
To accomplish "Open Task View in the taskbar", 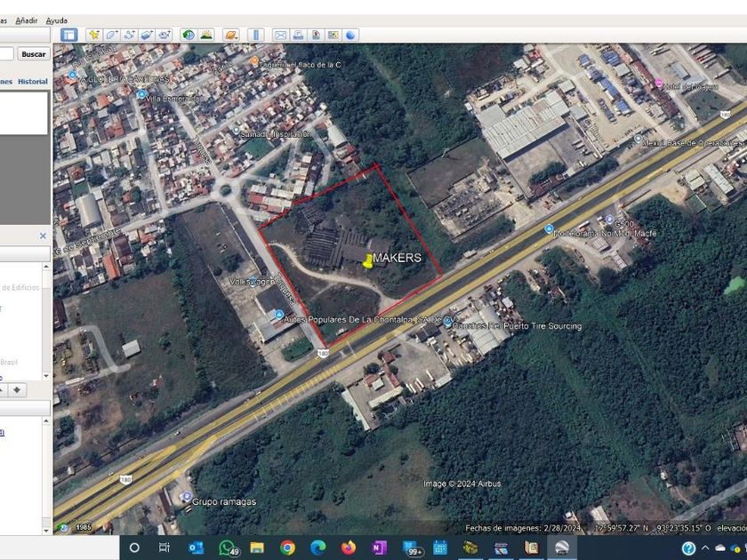I will tap(164, 548).
